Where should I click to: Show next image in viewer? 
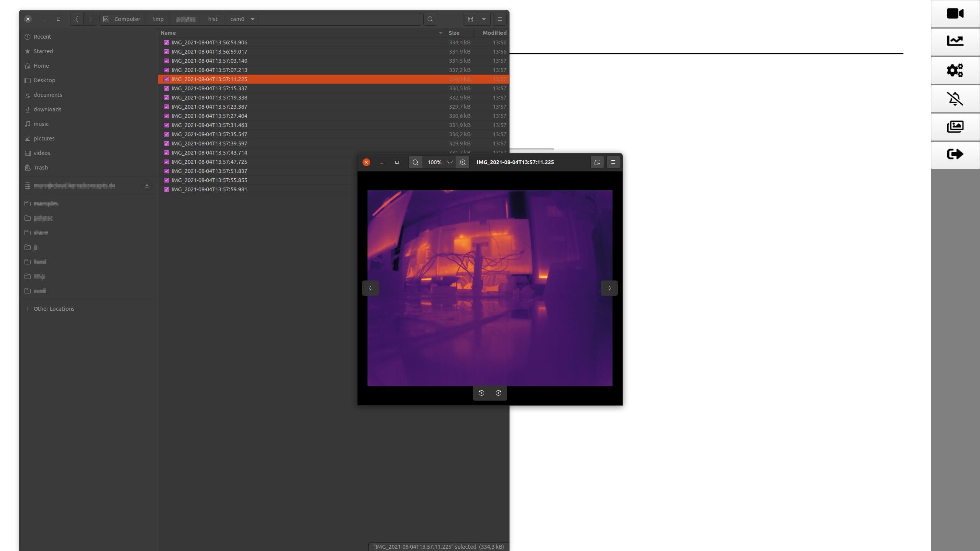[609, 288]
